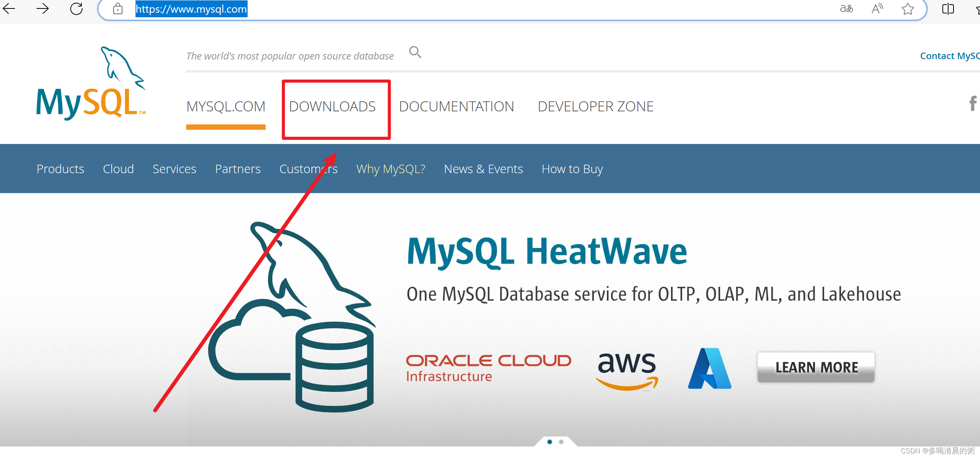Switch to the DOCUMENTATION tab
The height and width of the screenshot is (458, 980).
click(x=456, y=106)
